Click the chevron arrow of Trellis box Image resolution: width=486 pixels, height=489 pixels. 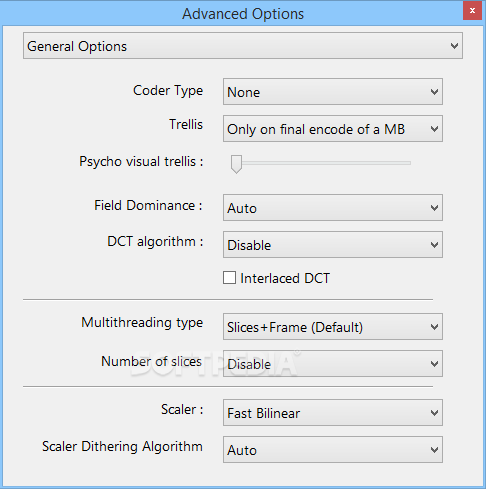pyautogui.click(x=434, y=129)
